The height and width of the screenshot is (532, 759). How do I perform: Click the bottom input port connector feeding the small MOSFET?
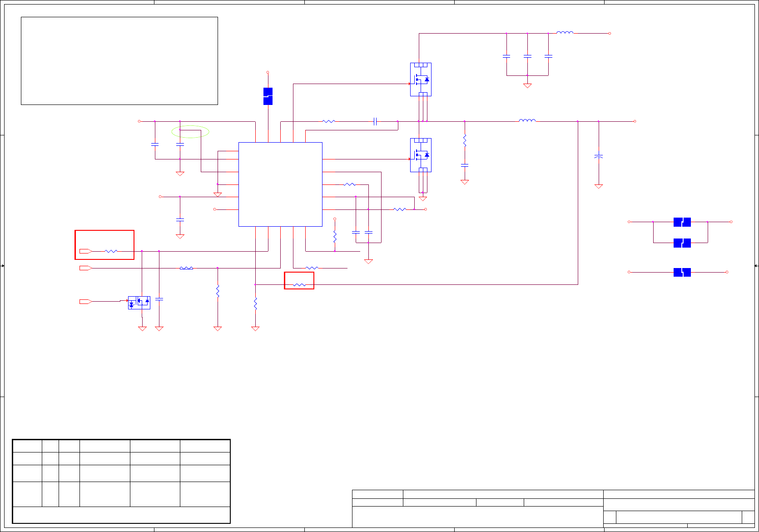coord(86,301)
